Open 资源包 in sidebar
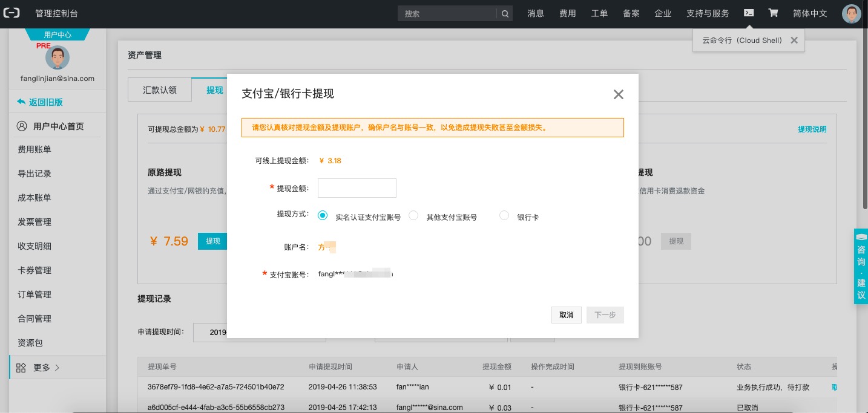Image resolution: width=868 pixels, height=413 pixels. click(x=30, y=343)
